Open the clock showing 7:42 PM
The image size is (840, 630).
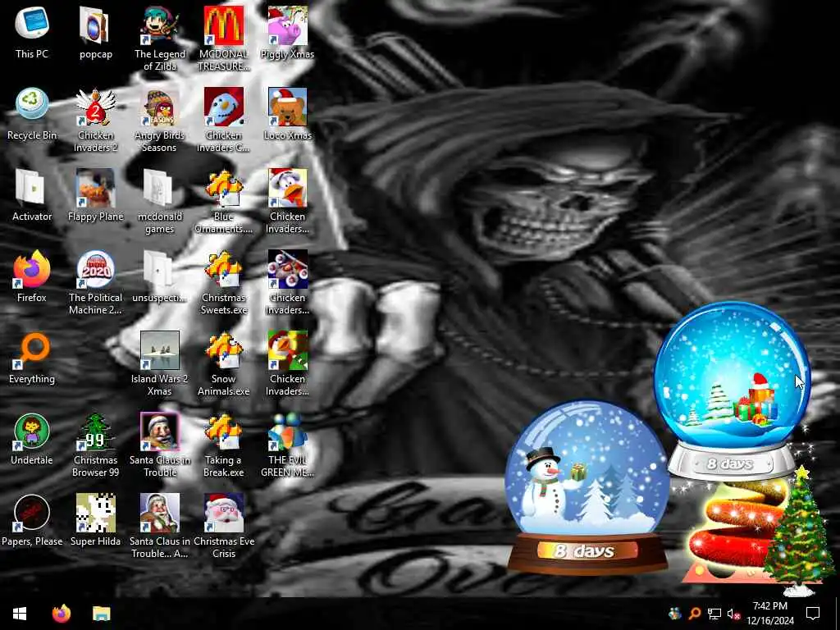pos(769,614)
